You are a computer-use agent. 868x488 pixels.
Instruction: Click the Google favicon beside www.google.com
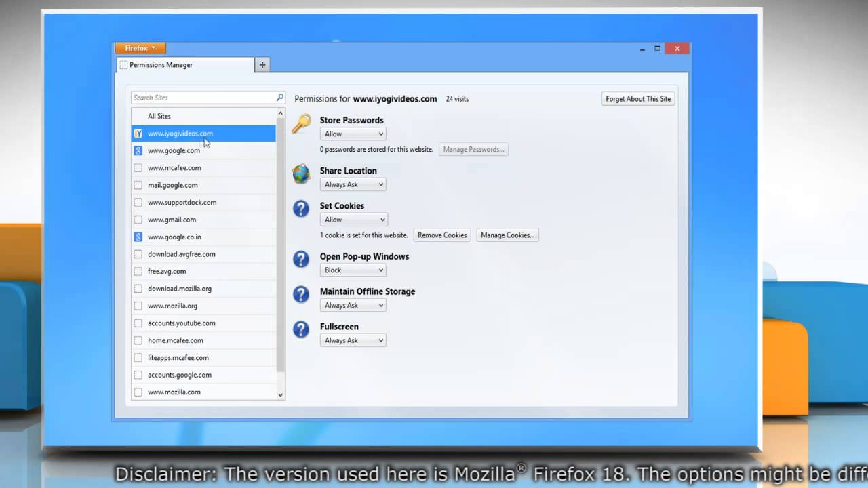point(138,150)
